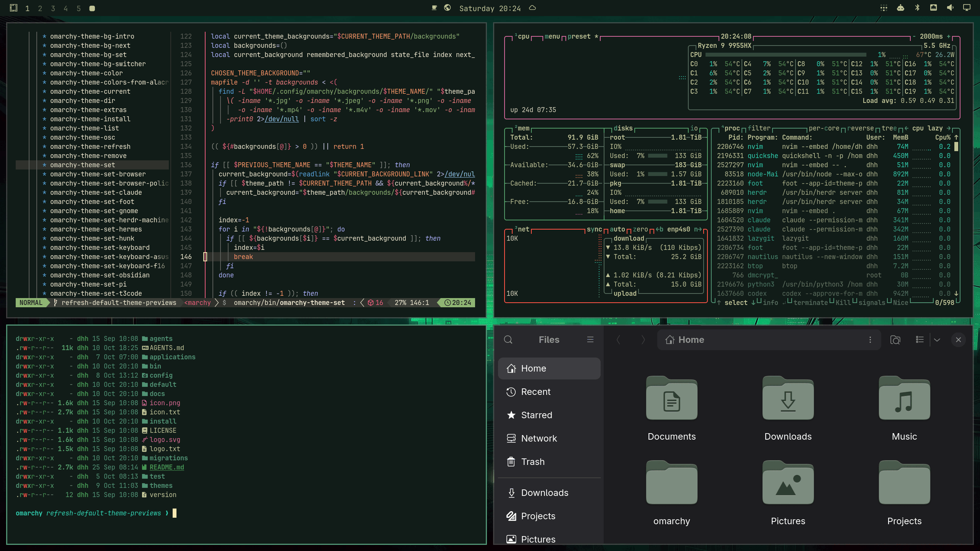Toggle zero in btop net box
The height and width of the screenshot is (551, 980).
[x=640, y=229]
